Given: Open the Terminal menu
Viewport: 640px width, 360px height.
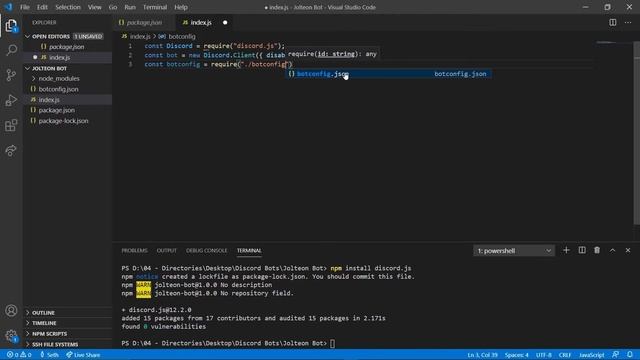Looking at the screenshot, I should point(155,7).
